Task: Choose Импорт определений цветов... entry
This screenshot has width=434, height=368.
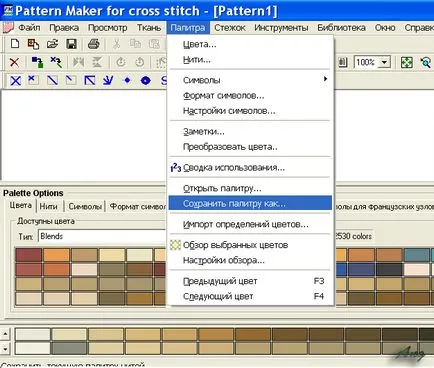Action: click(250, 224)
